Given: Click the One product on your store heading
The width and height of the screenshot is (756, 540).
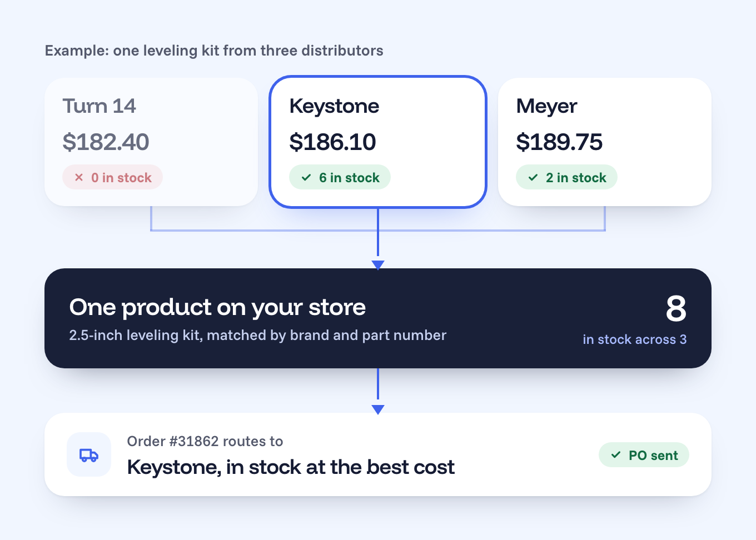Looking at the screenshot, I should click(x=217, y=307).
